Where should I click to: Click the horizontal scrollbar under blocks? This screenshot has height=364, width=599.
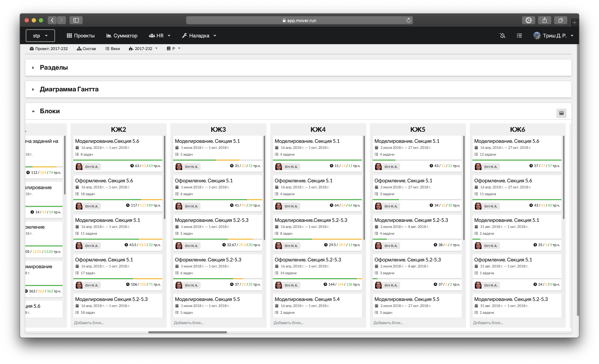tap(187, 332)
